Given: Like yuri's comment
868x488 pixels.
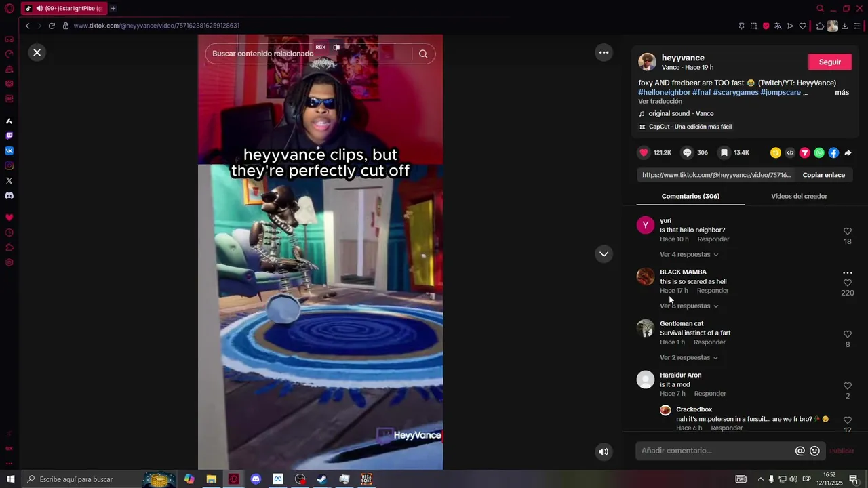Looking at the screenshot, I should (847, 232).
